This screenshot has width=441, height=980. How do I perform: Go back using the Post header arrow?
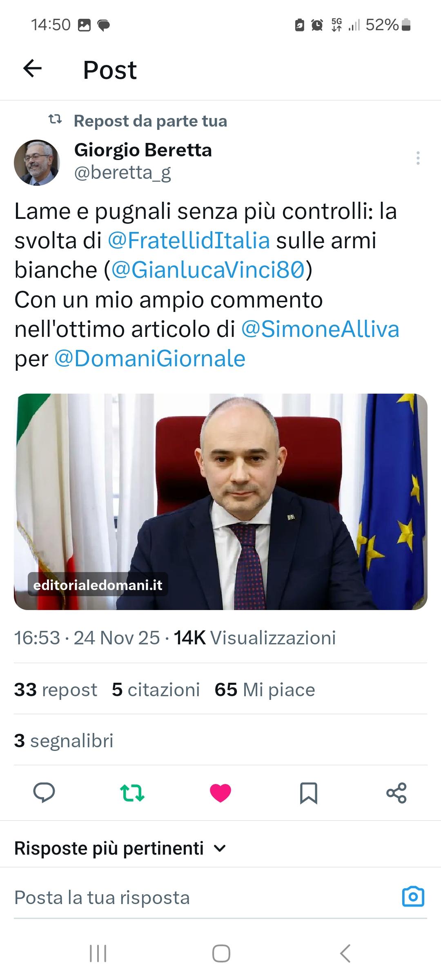[33, 68]
